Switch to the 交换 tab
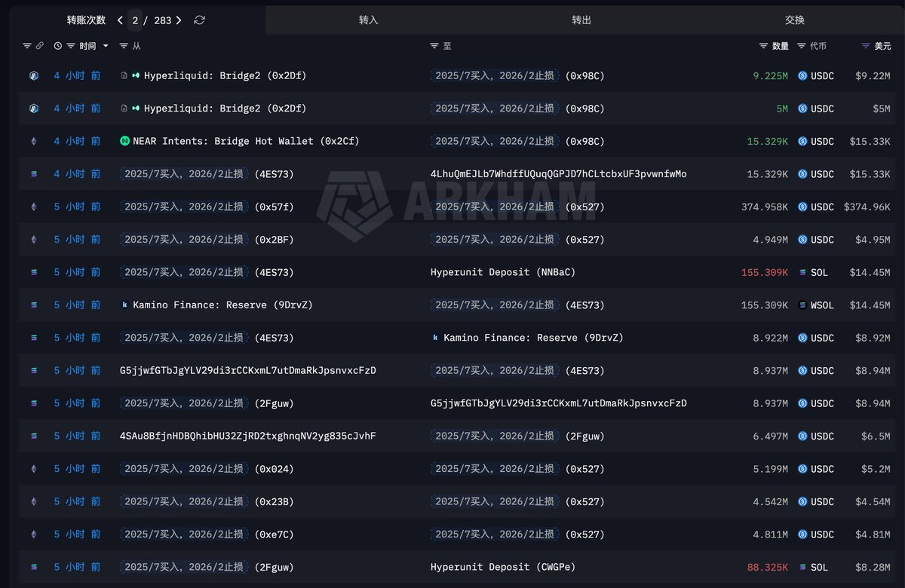Screen dimensions: 905x588 click(795, 20)
